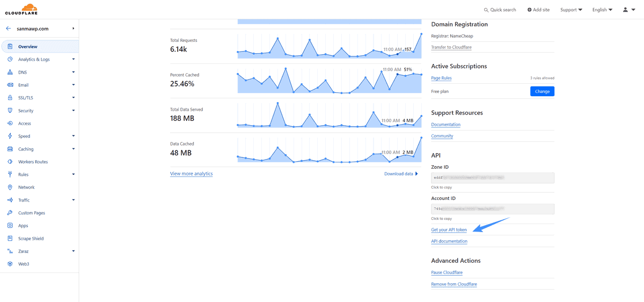Click the SSL/TLS padlock icon
This screenshot has width=644, height=302.
pos(10,98)
